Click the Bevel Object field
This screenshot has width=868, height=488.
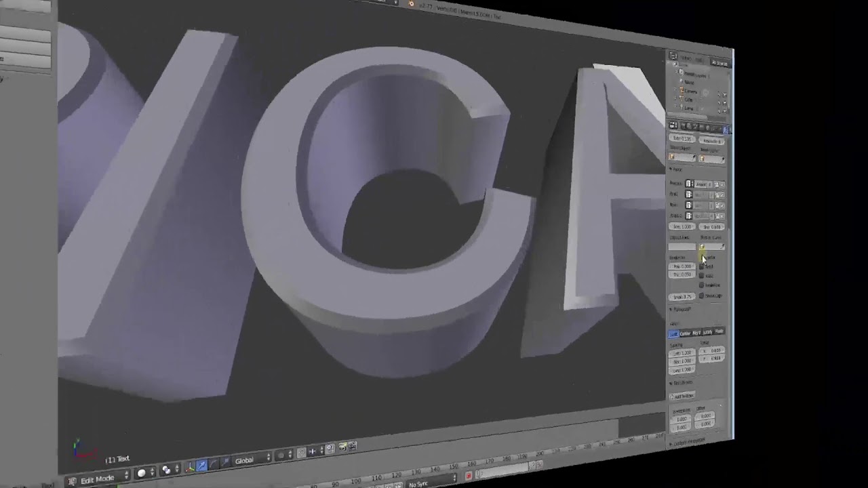712,159
